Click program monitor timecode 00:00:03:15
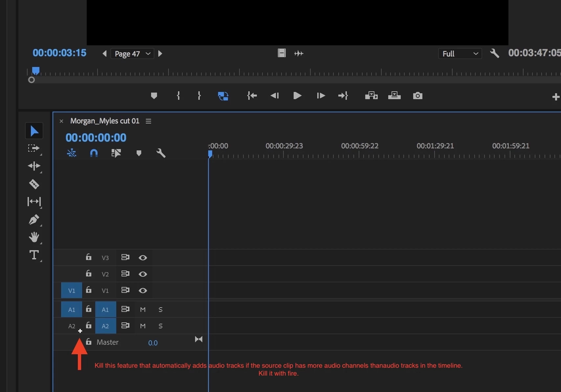 pos(59,53)
